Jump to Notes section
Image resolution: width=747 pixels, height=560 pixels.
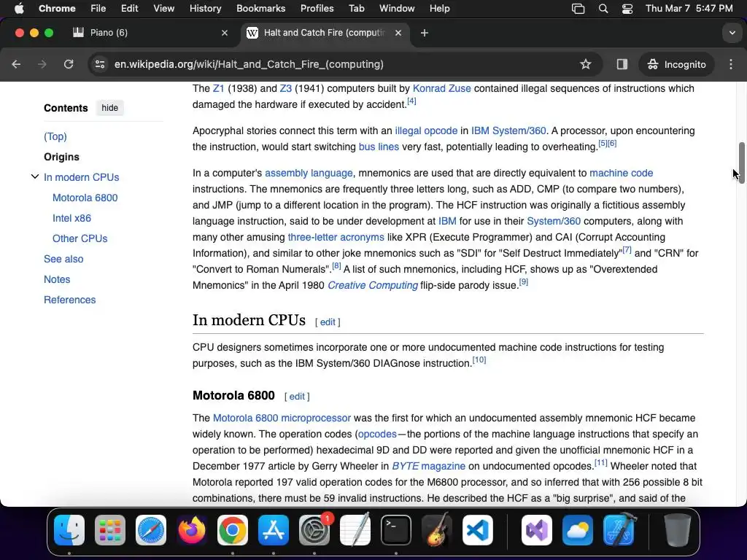coord(57,279)
